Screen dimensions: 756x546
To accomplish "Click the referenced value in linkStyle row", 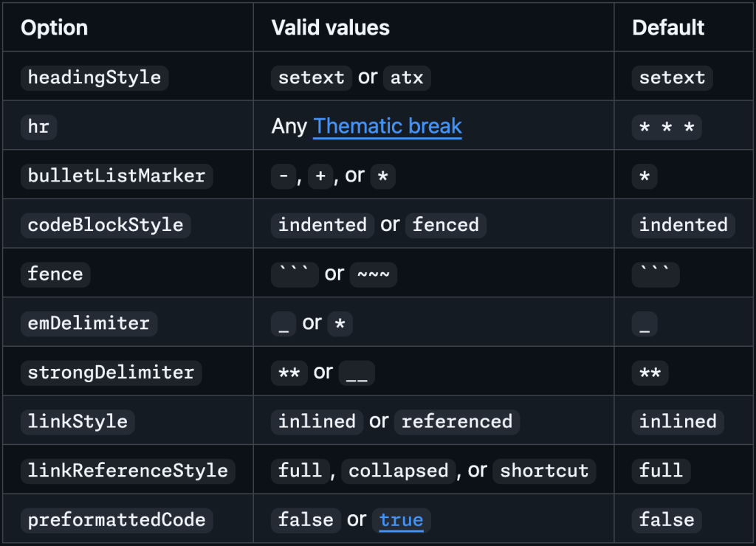I will point(457,421).
